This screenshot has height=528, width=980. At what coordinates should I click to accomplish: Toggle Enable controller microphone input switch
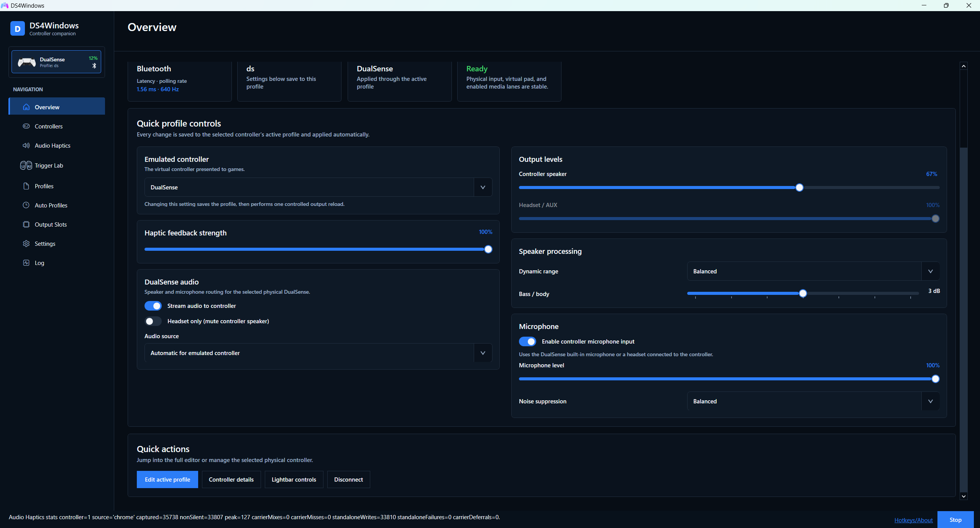(x=527, y=342)
